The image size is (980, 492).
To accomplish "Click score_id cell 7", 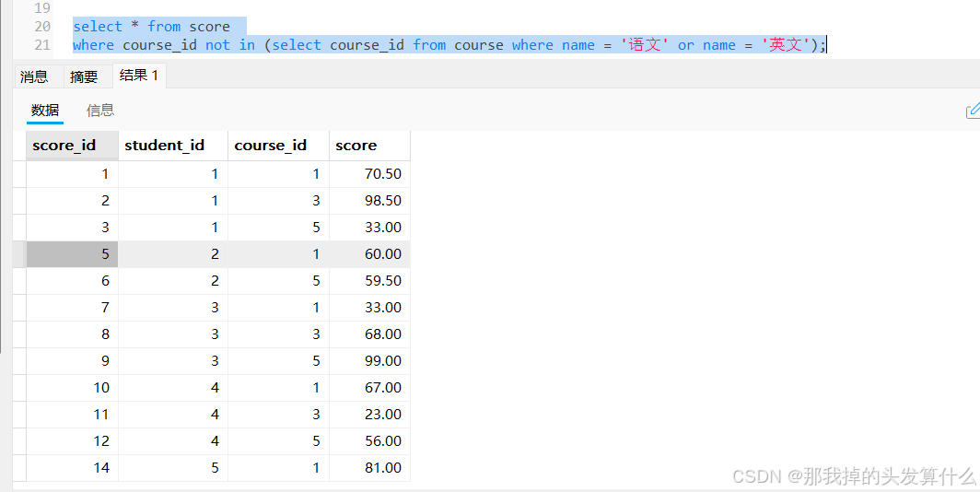I will coord(72,308).
